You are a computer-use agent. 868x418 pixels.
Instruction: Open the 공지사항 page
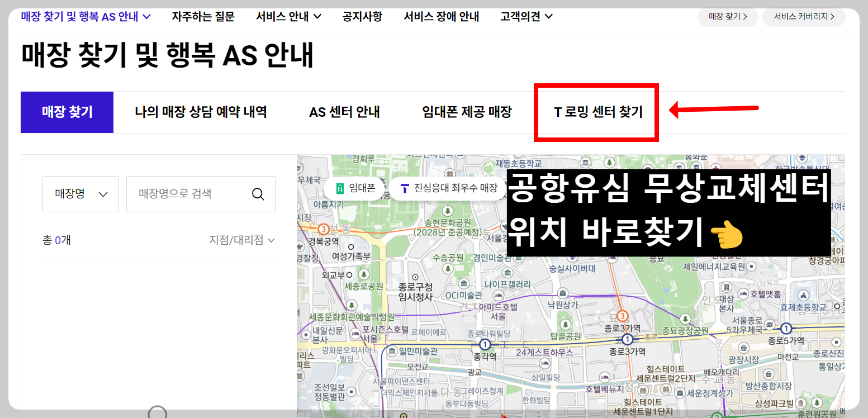[x=362, y=16]
